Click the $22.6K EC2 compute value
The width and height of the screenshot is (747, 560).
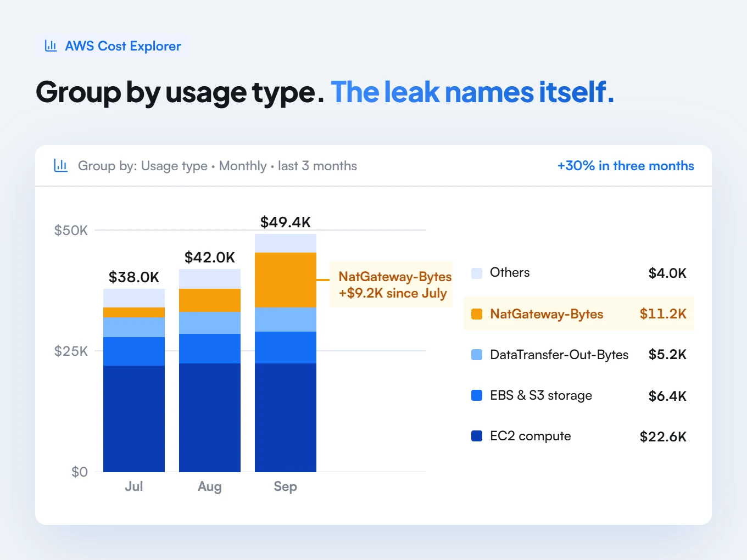pyautogui.click(x=663, y=436)
